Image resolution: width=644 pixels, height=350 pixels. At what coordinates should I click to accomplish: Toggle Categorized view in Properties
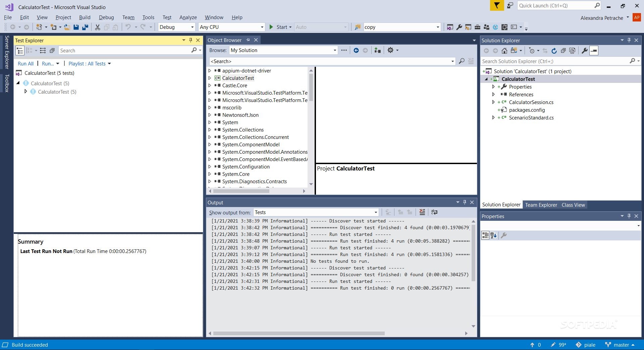tap(485, 235)
